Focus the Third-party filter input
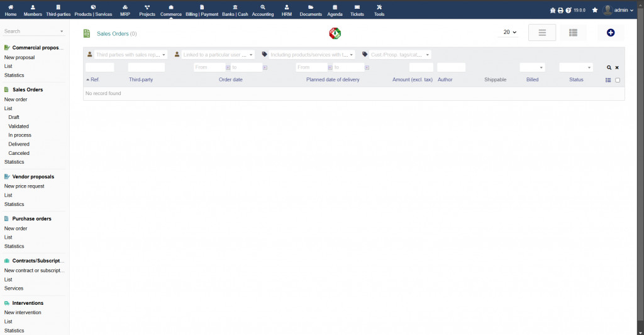The width and height of the screenshot is (644, 335). point(146,67)
